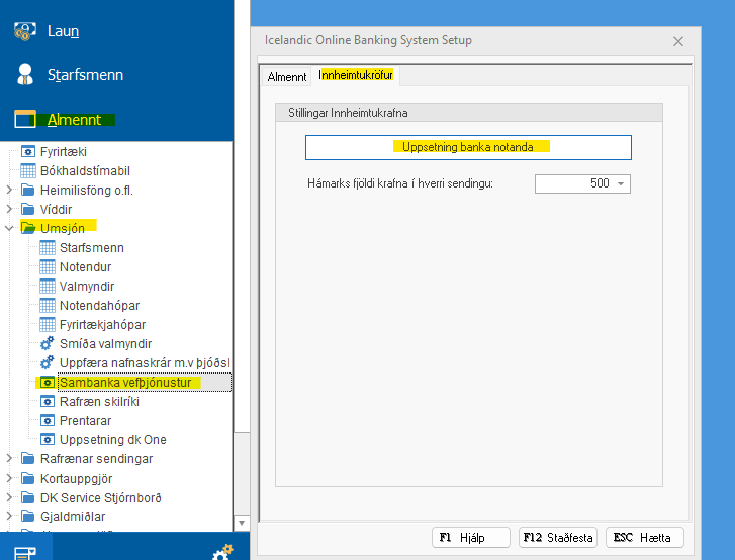Select the Innheimtukröfur tab
Image resolution: width=735 pixels, height=560 pixels.
pos(356,76)
